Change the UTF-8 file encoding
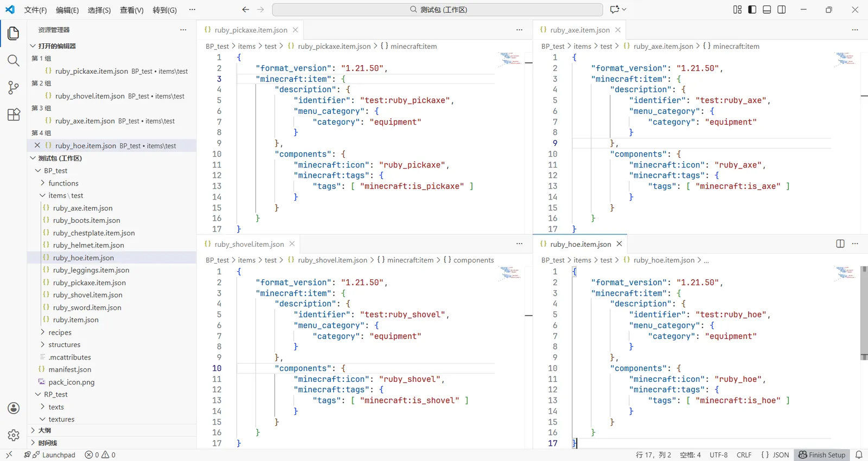This screenshot has height=461, width=868. tap(718, 455)
